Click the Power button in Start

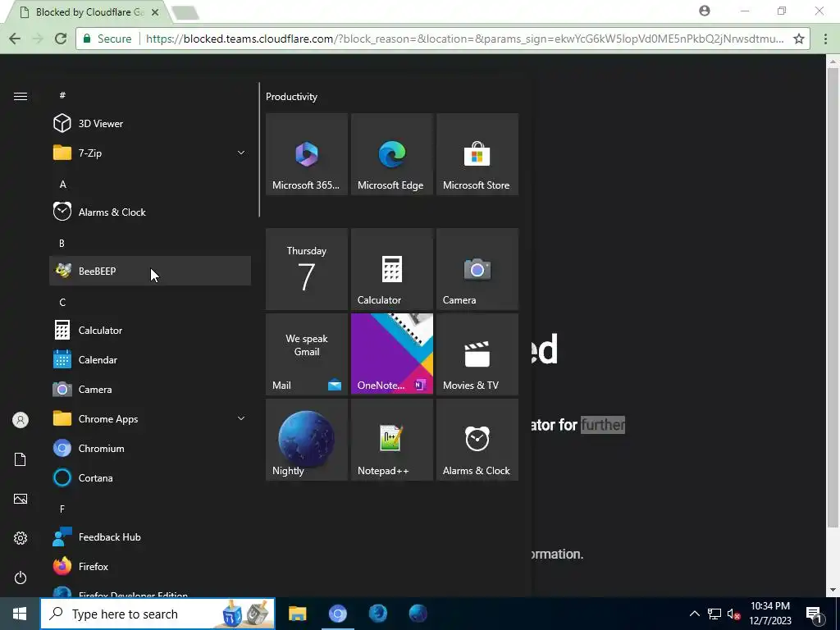(21, 577)
